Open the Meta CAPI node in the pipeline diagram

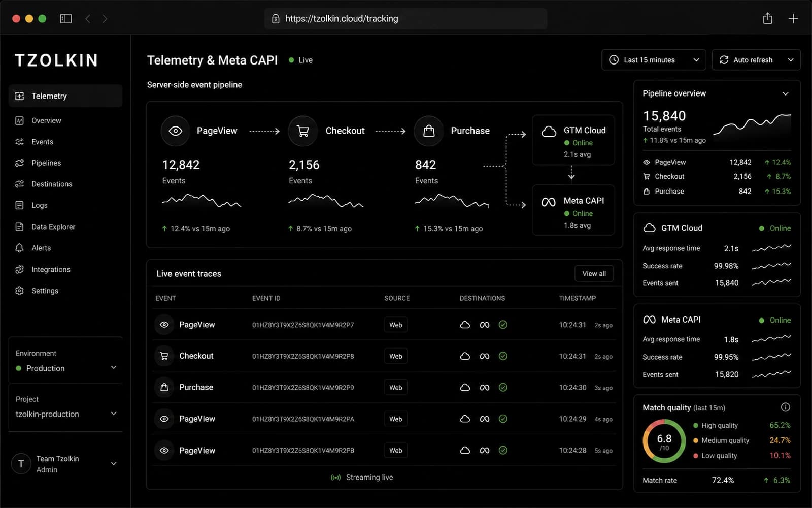(573, 210)
